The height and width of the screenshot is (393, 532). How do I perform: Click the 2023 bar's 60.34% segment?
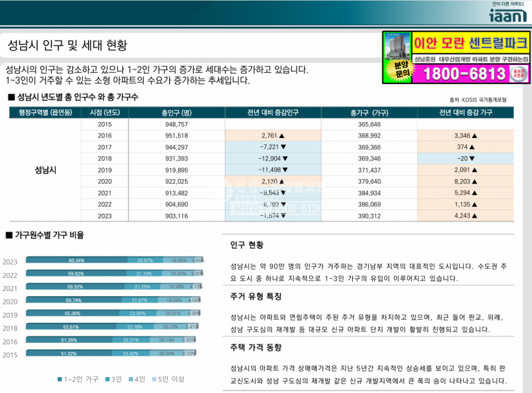pos(76,260)
